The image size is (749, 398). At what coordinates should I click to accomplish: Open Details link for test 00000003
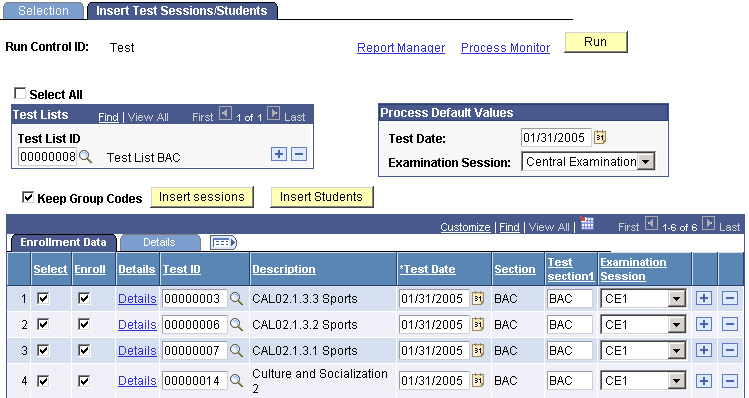coord(137,299)
